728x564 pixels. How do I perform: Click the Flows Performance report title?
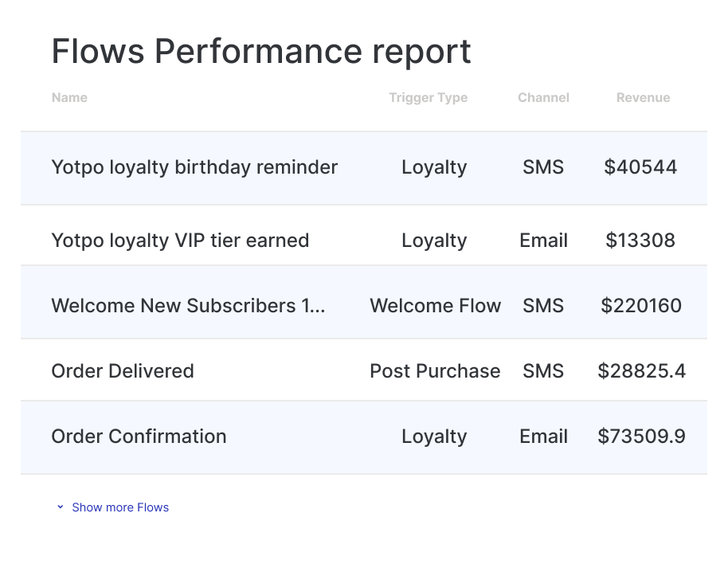point(261,52)
